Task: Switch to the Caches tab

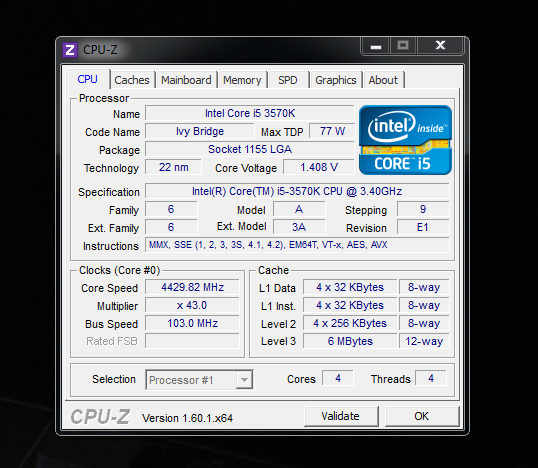Action: [132, 80]
